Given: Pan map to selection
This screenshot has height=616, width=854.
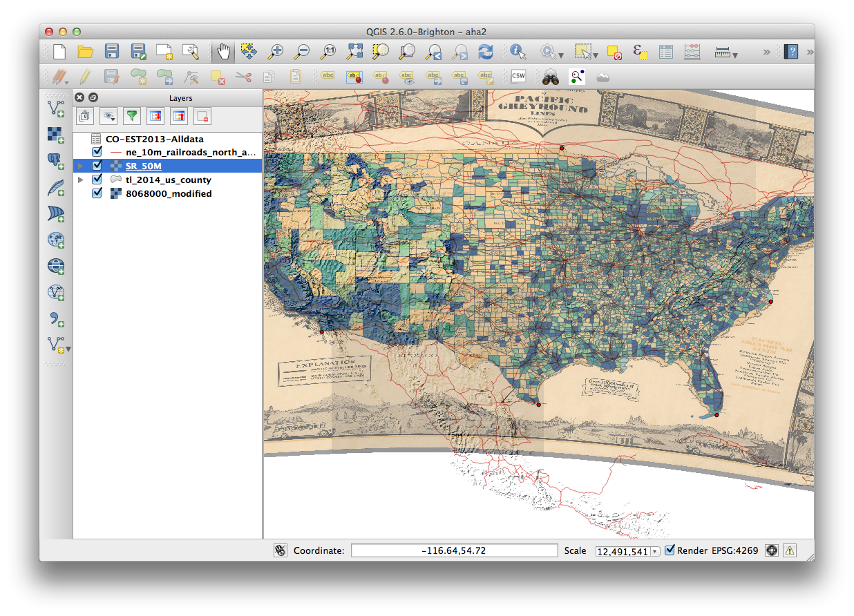Looking at the screenshot, I should [x=249, y=51].
